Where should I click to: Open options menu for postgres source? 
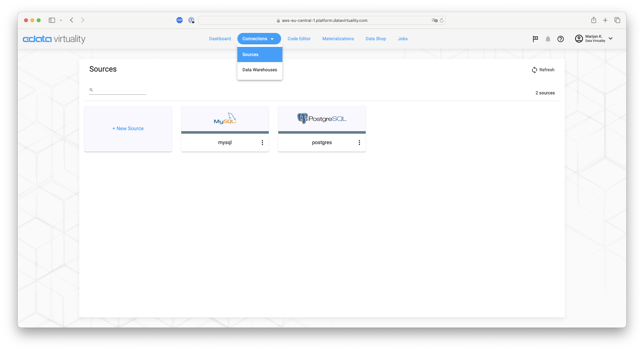(359, 143)
